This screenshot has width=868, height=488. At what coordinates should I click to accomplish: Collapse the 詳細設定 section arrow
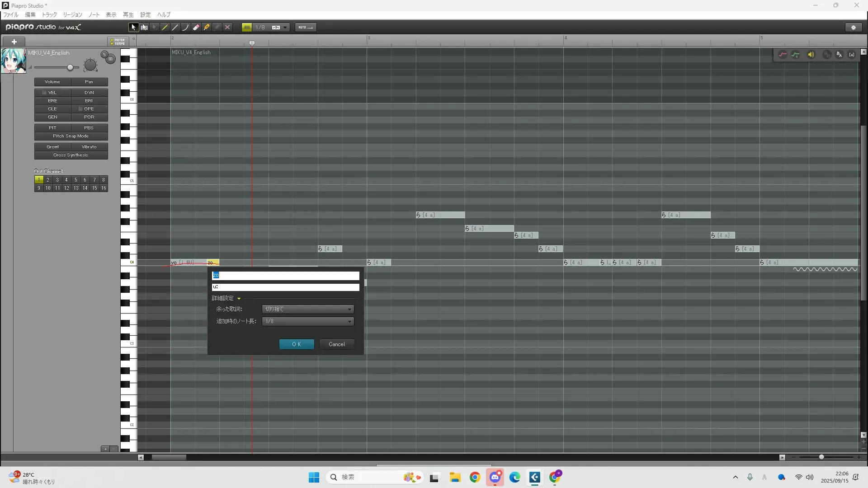coord(239,298)
